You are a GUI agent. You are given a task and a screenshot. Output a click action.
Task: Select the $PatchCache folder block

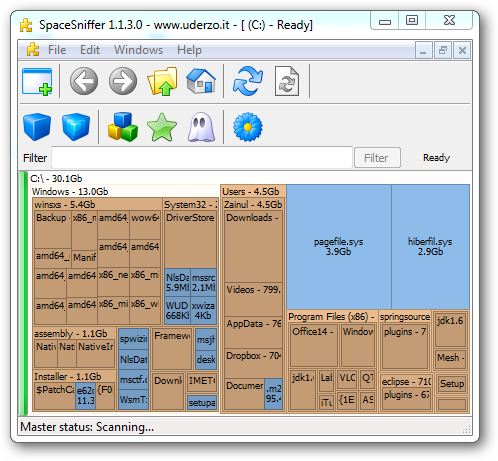pos(55,396)
